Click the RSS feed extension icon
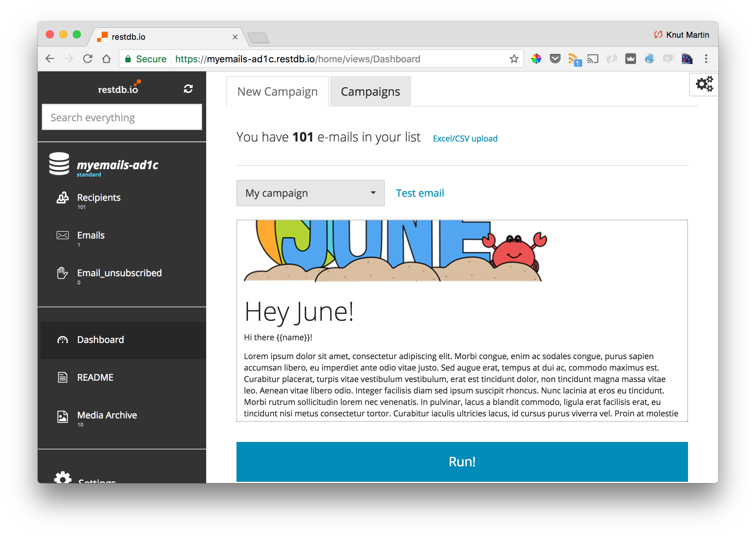This screenshot has width=756, height=537. coord(574,60)
